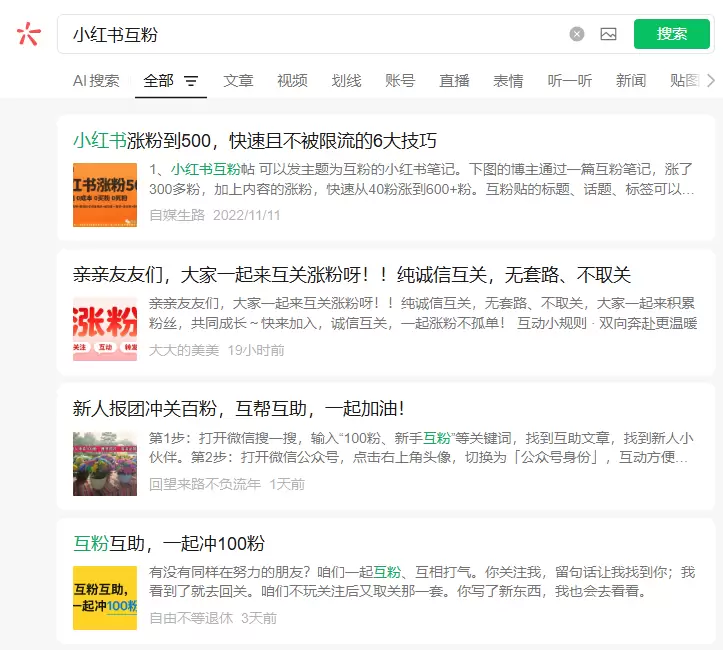Viewport: 723px width, 650px height.
Task: Open article 小红书涨粉到500 快速且不被限流的6大技巧
Action: 255,141
